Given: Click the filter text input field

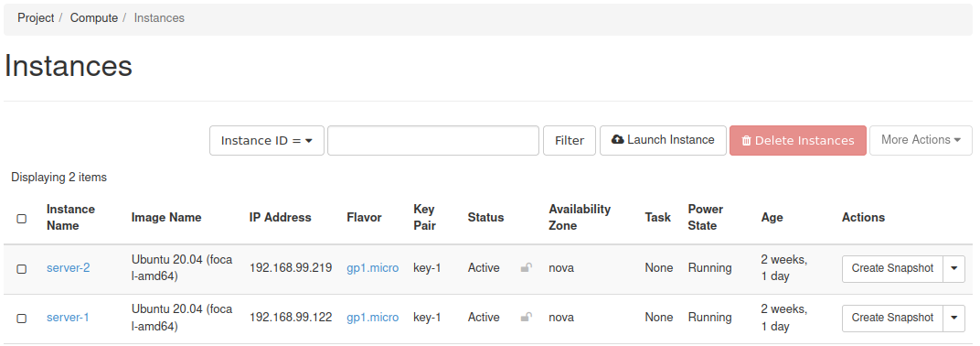Looking at the screenshot, I should [x=433, y=140].
